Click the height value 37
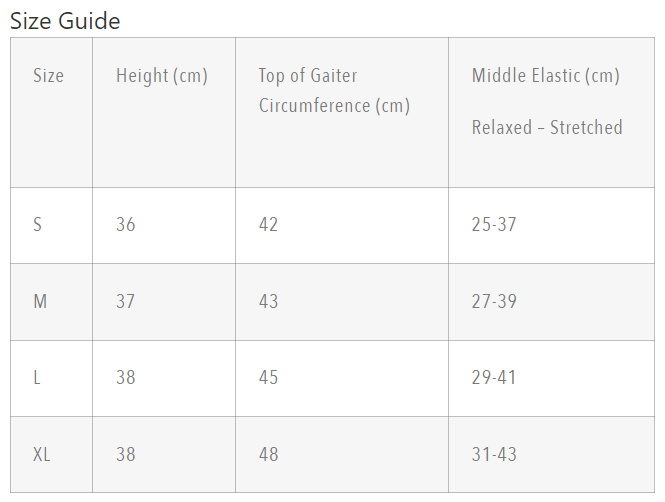This screenshot has width=665, height=502. pos(126,301)
